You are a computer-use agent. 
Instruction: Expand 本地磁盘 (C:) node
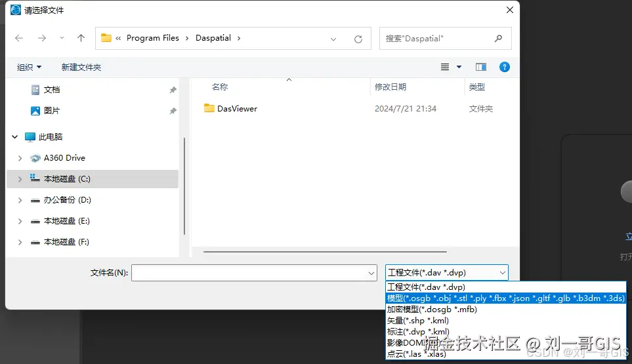pos(20,179)
